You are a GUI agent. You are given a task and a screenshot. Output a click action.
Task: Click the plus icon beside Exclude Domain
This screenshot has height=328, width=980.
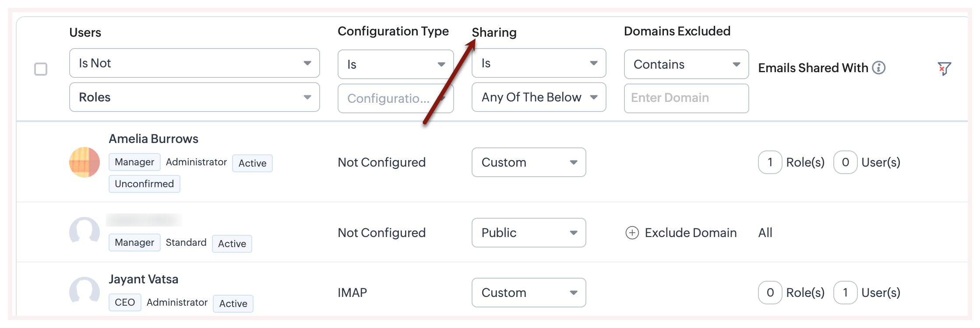[x=632, y=233]
